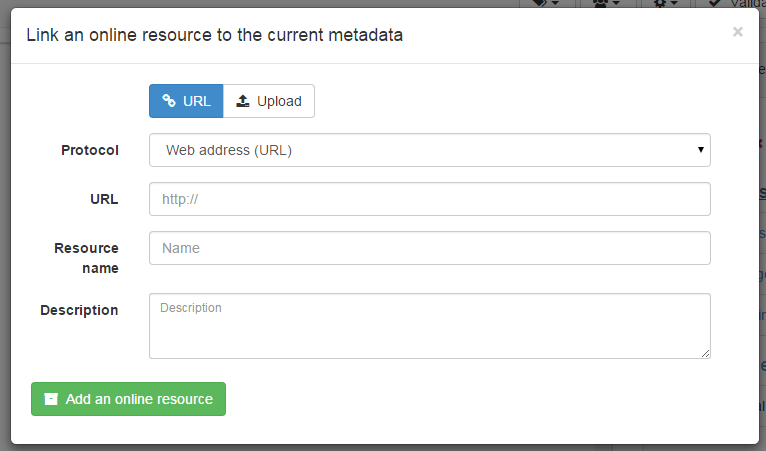
Task: Switch to the URL tab
Action: point(186,101)
